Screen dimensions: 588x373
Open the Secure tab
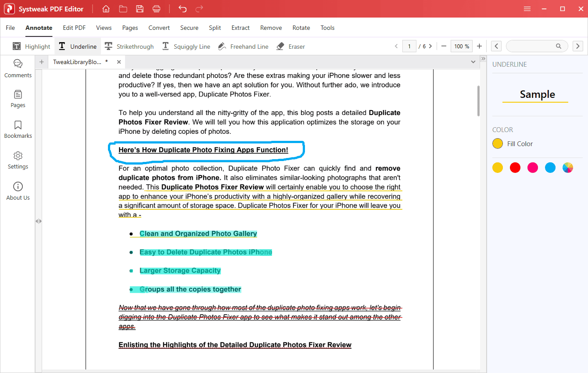pyautogui.click(x=190, y=28)
